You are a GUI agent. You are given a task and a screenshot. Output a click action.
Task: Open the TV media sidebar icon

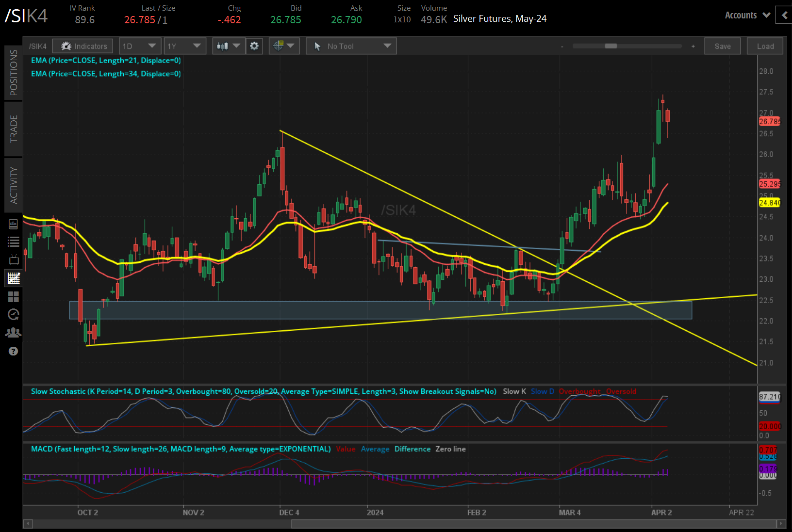14,259
